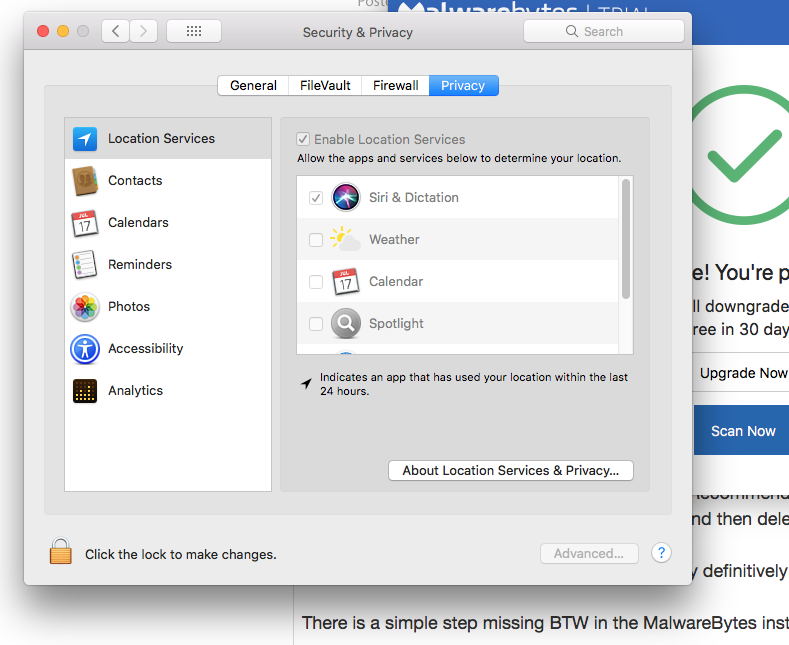Go forward with the right chevron
This screenshot has width=789, height=645.
click(x=143, y=31)
